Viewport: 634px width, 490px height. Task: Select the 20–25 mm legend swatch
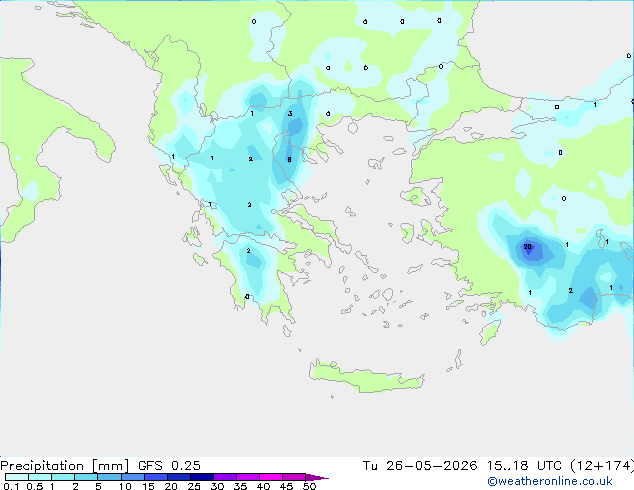point(178,477)
